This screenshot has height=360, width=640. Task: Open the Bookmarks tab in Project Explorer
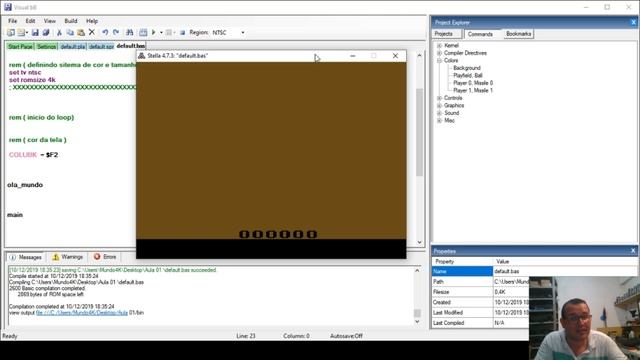pyautogui.click(x=518, y=34)
